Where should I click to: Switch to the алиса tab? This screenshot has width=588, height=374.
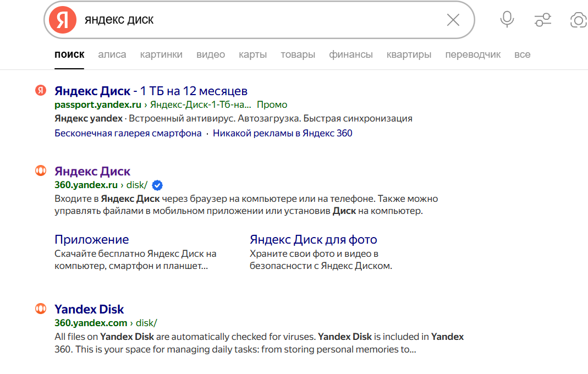(x=112, y=55)
